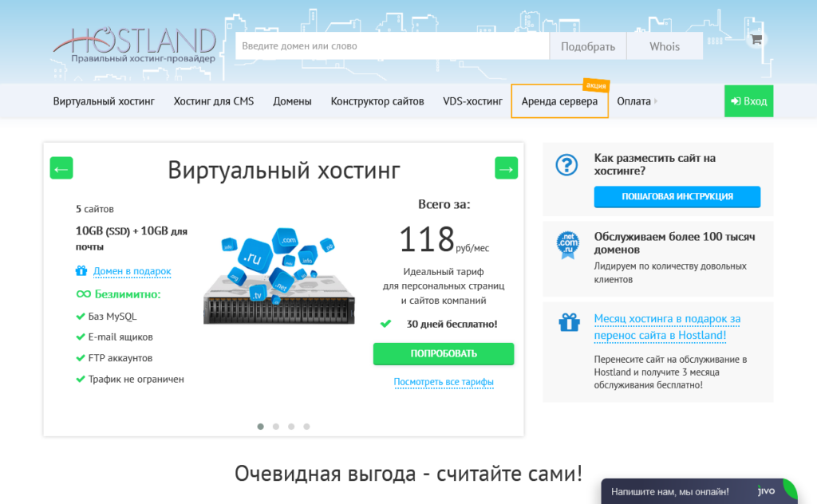Click Трафик не ограничен feature line
This screenshot has width=817, height=504.
pyautogui.click(x=136, y=379)
